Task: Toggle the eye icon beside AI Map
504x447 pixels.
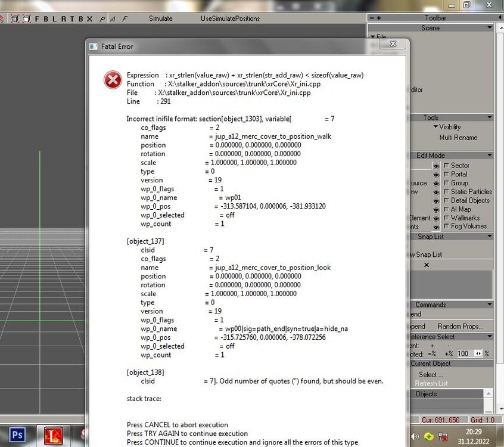Action: (x=436, y=210)
